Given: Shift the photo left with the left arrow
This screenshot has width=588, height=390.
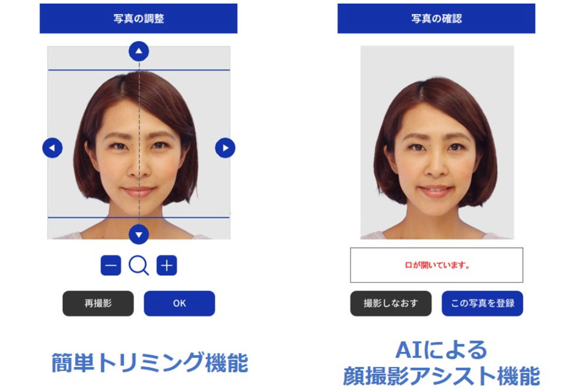Looking at the screenshot, I should [x=52, y=148].
